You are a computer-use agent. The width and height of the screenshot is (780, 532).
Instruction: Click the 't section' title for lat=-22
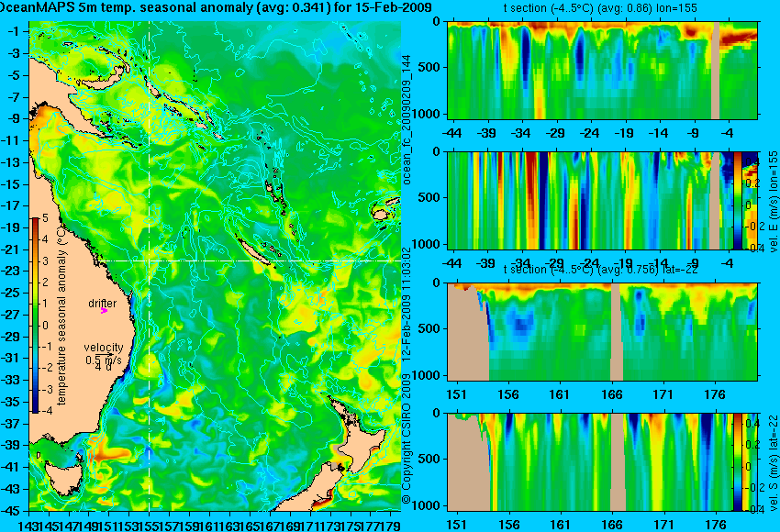tap(600, 270)
